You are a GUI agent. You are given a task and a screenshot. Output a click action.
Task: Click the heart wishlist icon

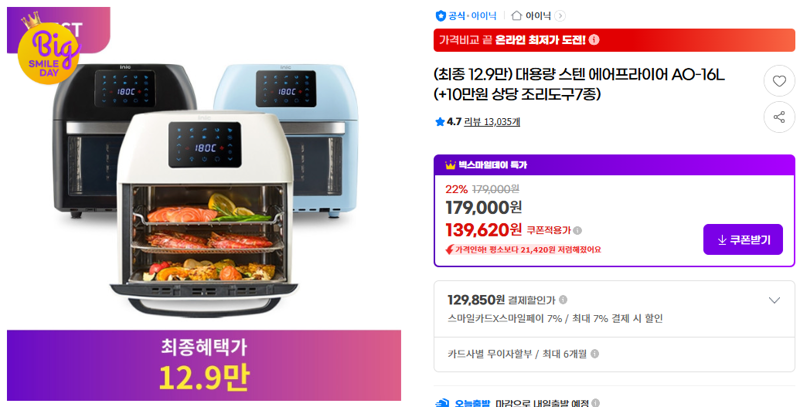(x=779, y=81)
